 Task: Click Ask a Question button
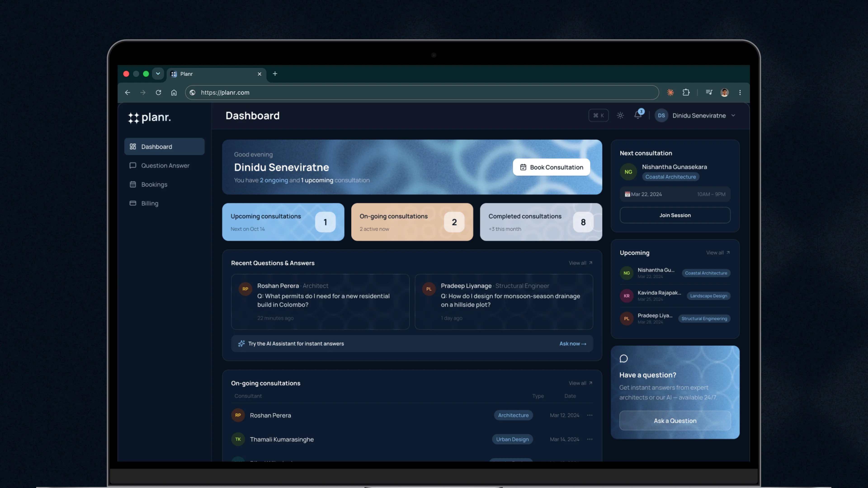click(675, 420)
